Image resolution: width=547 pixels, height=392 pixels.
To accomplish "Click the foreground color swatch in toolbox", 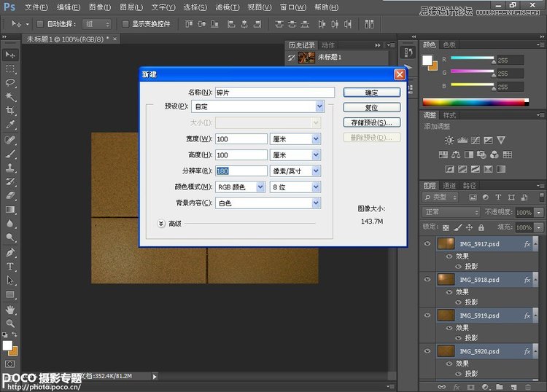I will point(7,345).
